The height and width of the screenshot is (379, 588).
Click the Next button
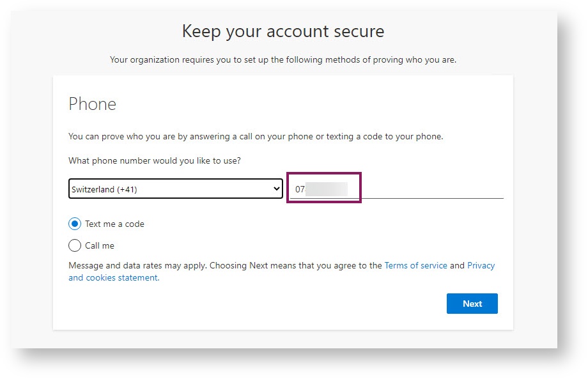pyautogui.click(x=472, y=304)
